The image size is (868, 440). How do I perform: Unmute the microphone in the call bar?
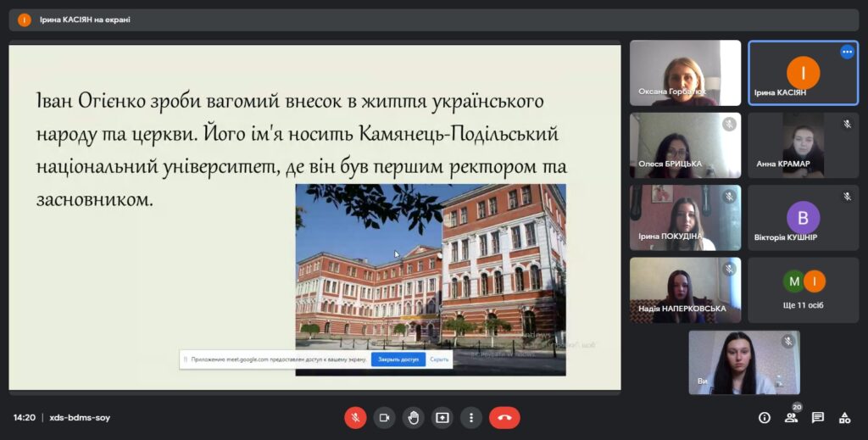(x=355, y=417)
